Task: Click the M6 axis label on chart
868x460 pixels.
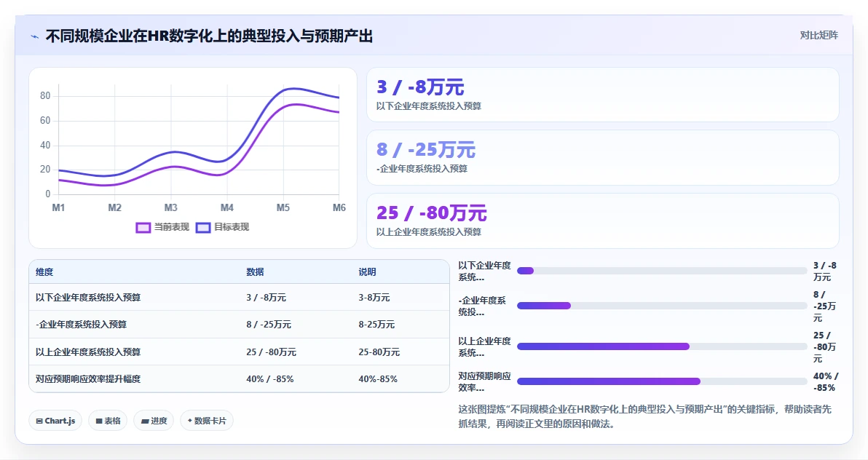Action: click(339, 207)
